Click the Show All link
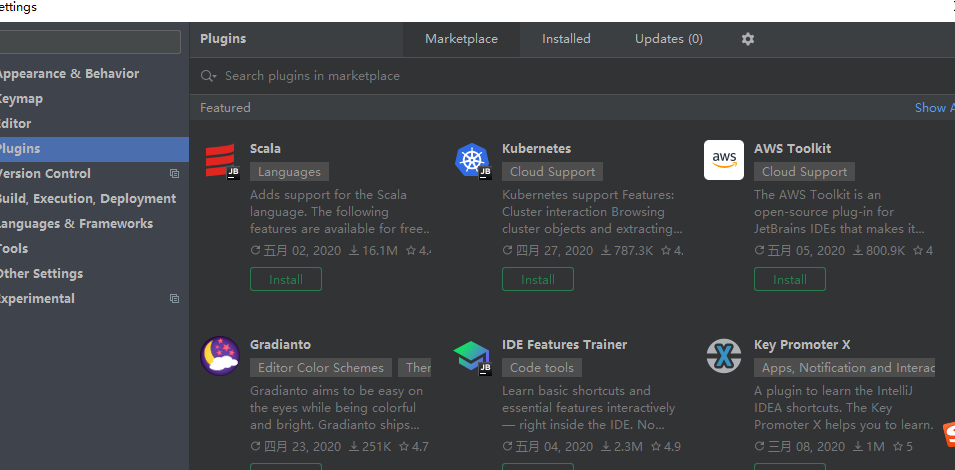 click(935, 108)
